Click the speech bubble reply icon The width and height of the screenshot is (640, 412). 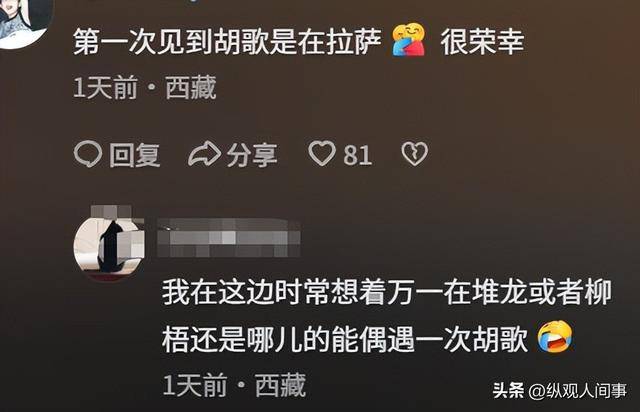click(x=88, y=154)
